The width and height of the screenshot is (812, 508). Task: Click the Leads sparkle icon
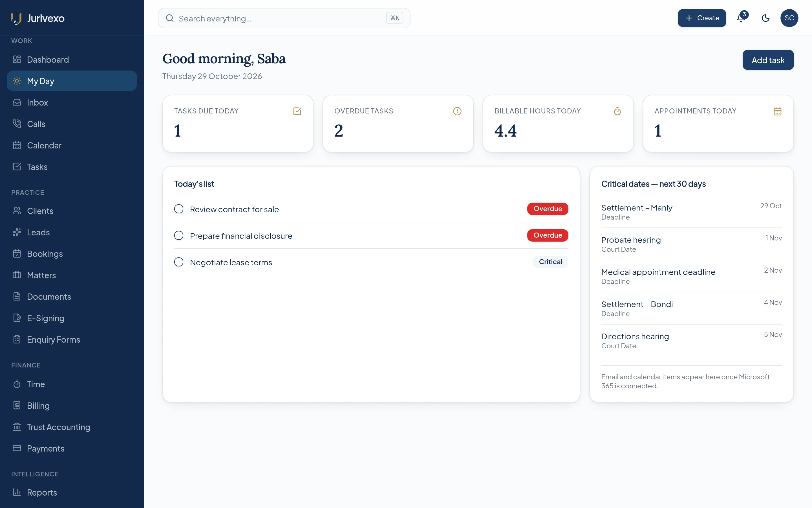(x=17, y=232)
